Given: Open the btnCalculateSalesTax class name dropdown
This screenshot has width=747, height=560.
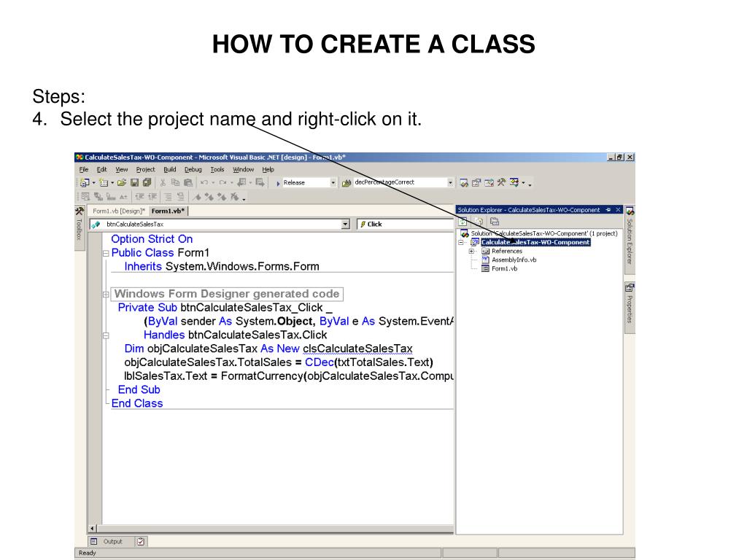Looking at the screenshot, I should 345,225.
